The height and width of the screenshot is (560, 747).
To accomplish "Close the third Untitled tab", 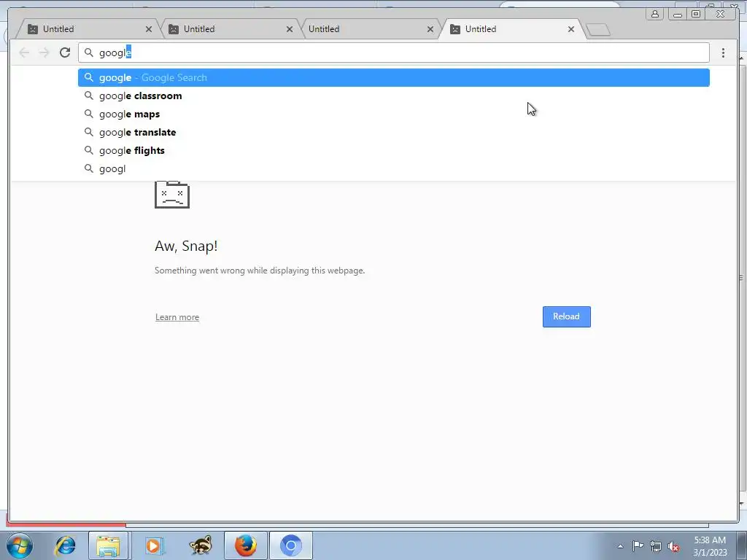I will pos(430,29).
